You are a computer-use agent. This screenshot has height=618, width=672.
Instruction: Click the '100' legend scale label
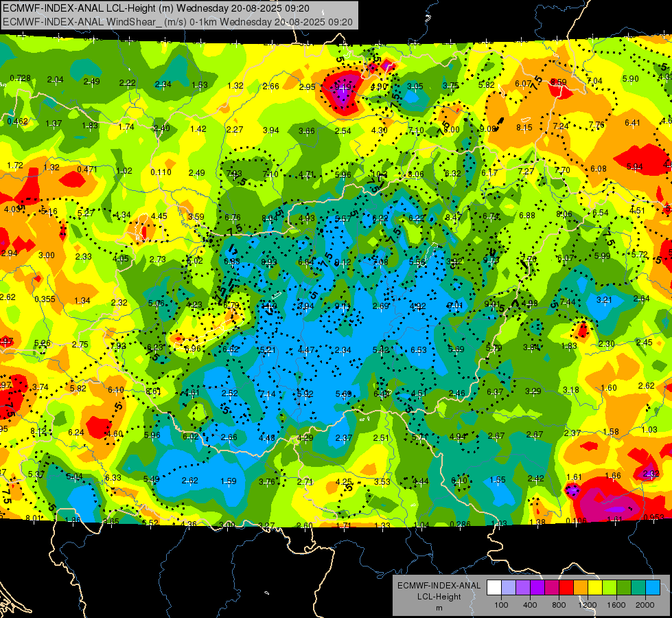tap(501, 605)
